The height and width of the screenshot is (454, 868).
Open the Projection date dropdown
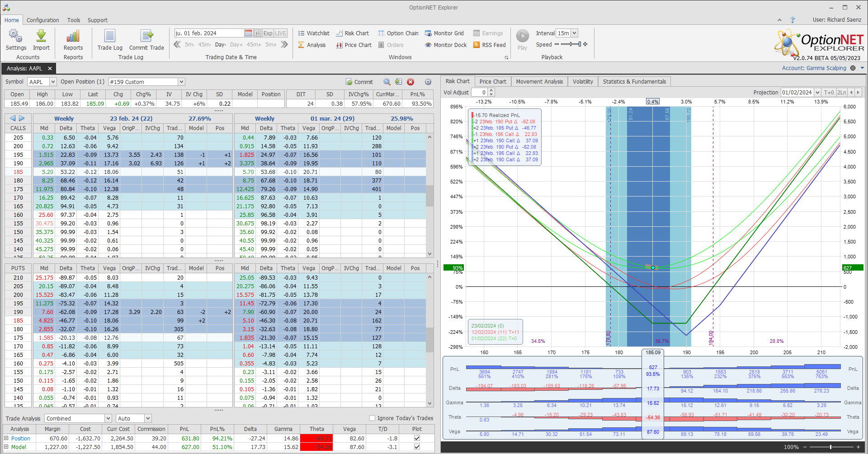817,92
